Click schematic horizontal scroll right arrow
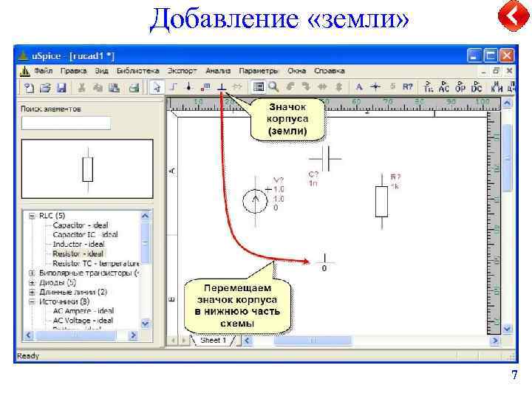 coord(495,340)
